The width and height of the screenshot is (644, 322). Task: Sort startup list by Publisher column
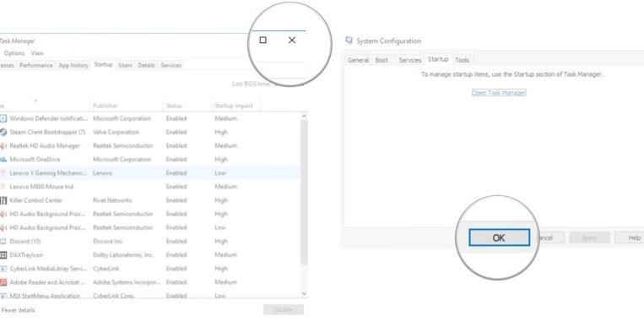point(106,106)
